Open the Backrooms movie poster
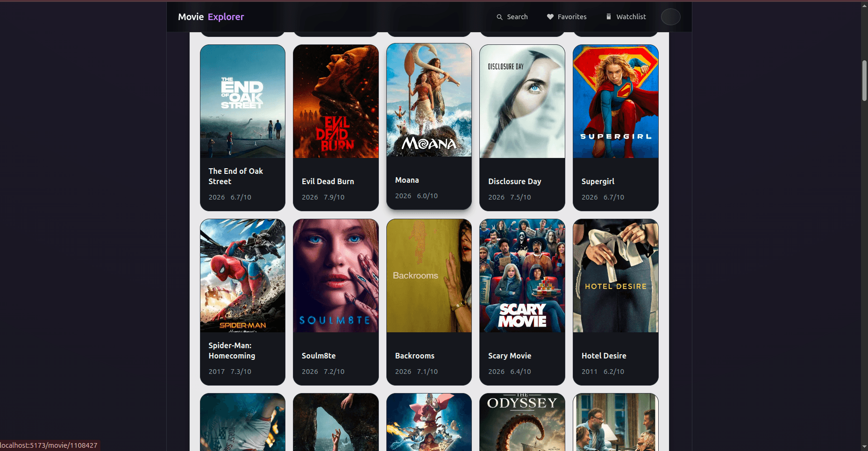868x451 pixels. (x=429, y=276)
